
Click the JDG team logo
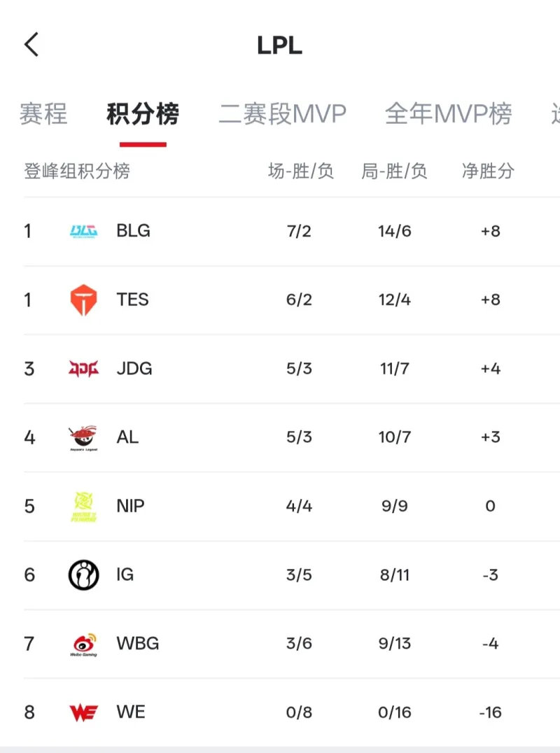pyautogui.click(x=83, y=368)
